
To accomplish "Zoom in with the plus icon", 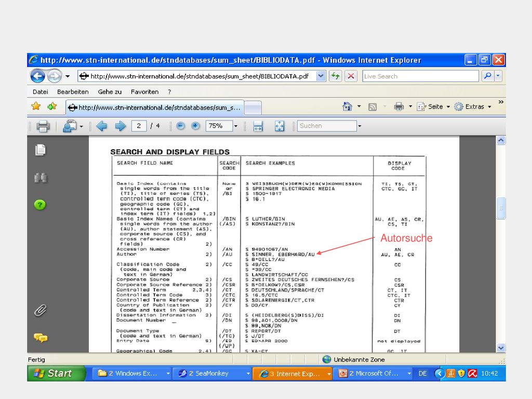I will pos(195,126).
